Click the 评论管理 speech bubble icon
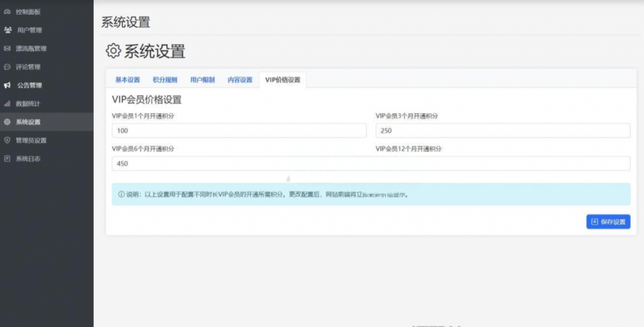The width and height of the screenshot is (644, 327). click(7, 67)
